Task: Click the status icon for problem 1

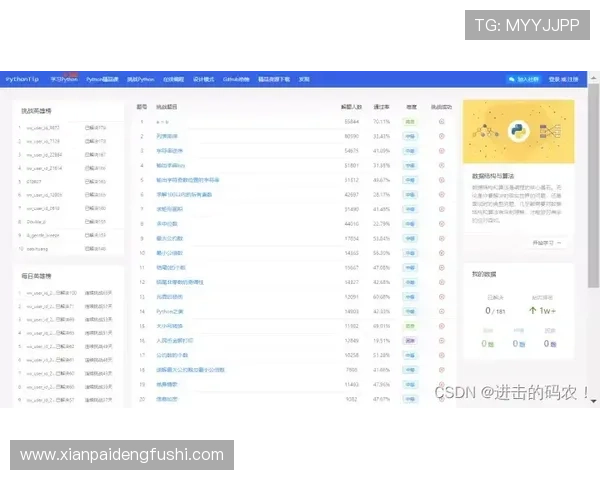Action: (441, 121)
